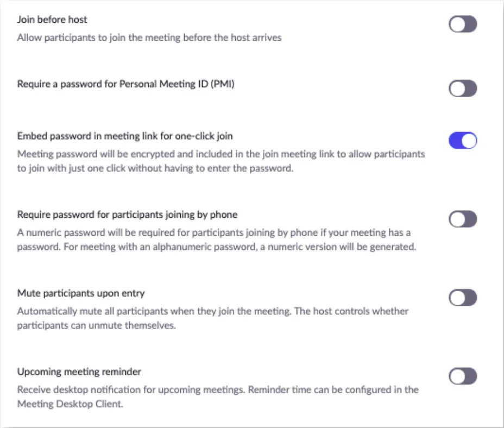Click description starting "A numeric password will be required"
This screenshot has width=504, height=428.
[x=214, y=233]
